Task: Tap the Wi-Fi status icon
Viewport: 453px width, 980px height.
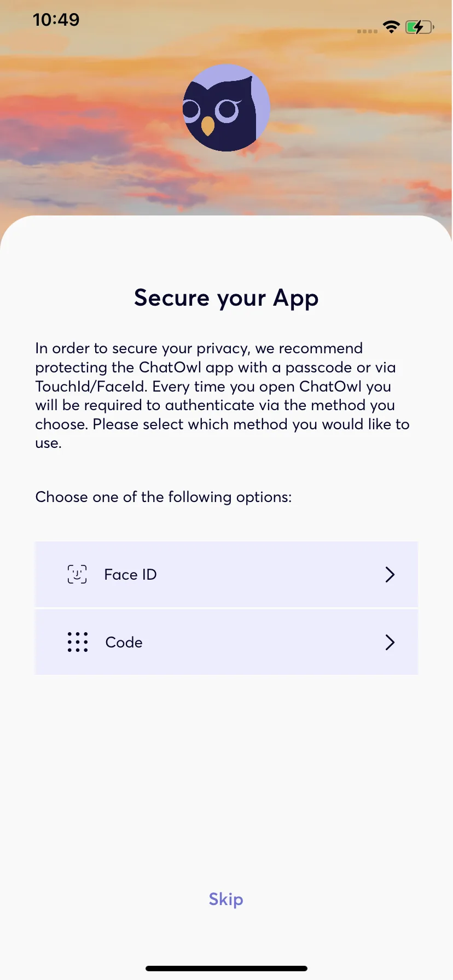Action: (x=392, y=27)
